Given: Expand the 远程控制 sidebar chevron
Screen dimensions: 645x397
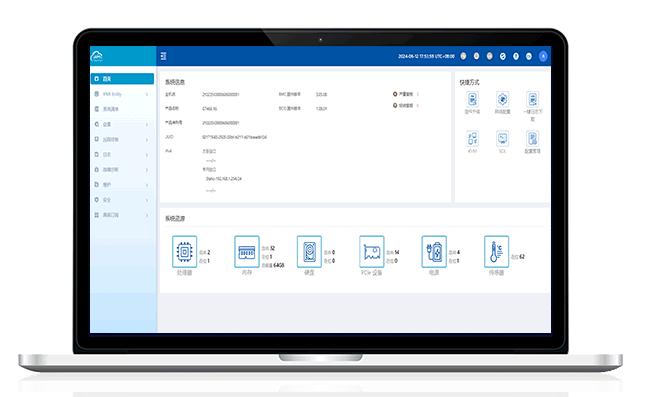Looking at the screenshot, I should pos(147,139).
